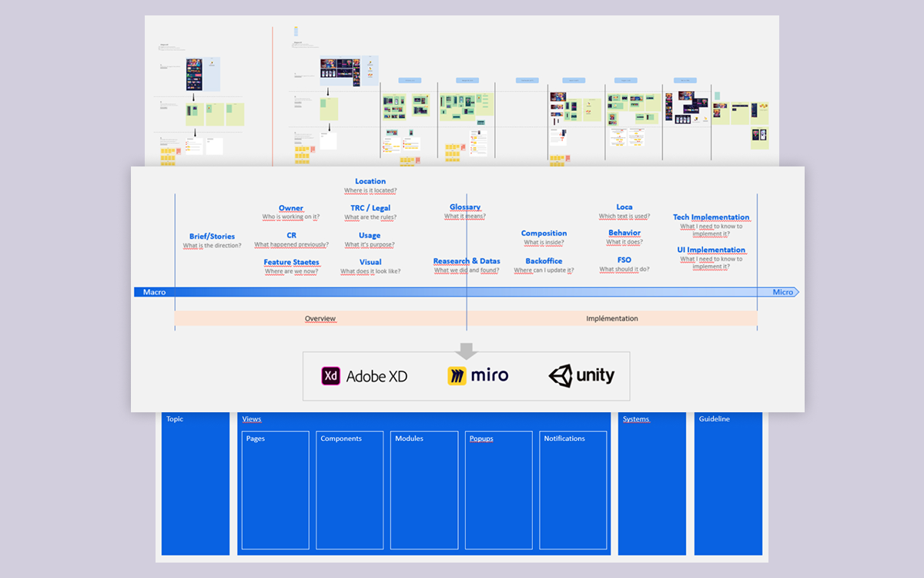Click the Micro label on arrow
Screen dimensions: 924x578
point(783,292)
